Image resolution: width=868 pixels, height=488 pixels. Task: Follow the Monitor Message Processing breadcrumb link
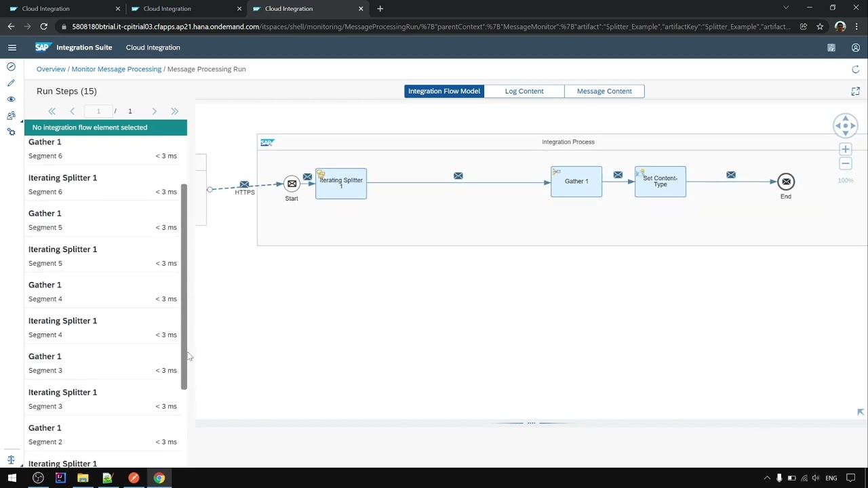point(117,69)
